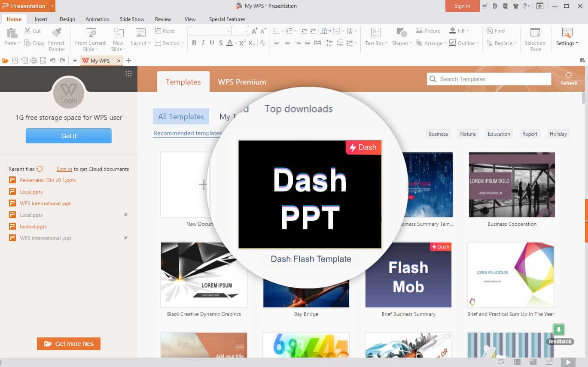Switch to the WPS Premium tab

(242, 82)
